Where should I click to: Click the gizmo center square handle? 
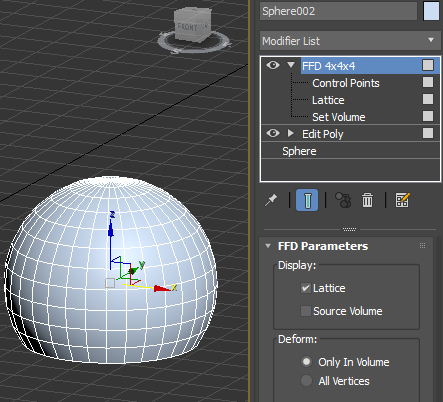click(x=110, y=283)
